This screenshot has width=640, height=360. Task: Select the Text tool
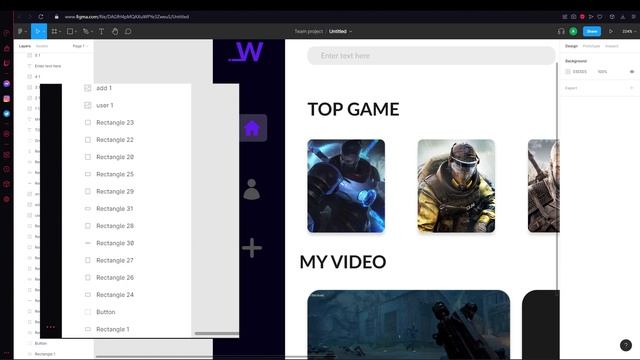pos(101,31)
